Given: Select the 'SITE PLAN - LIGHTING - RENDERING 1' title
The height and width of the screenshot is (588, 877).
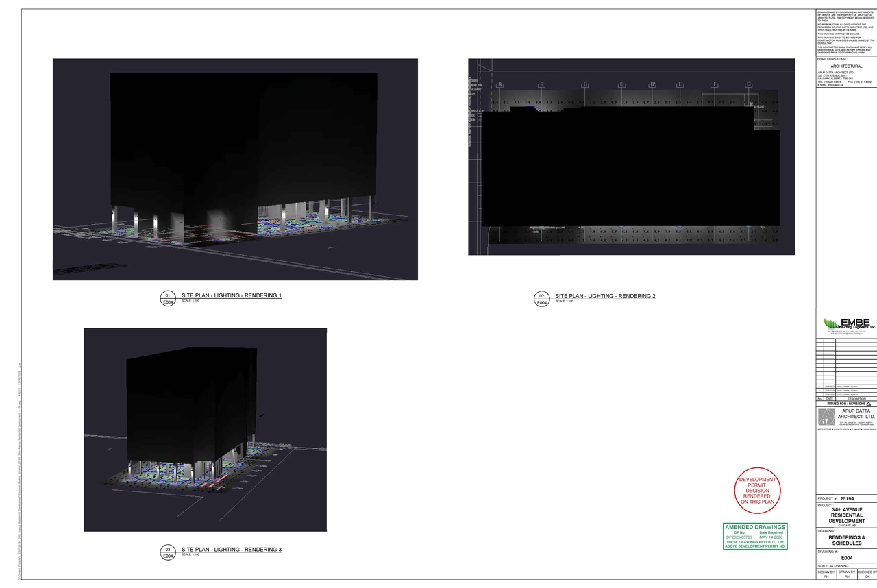Looking at the screenshot, I should [x=232, y=295].
